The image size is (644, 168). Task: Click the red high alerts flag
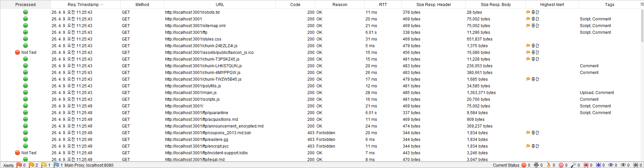pyautogui.click(x=19, y=165)
